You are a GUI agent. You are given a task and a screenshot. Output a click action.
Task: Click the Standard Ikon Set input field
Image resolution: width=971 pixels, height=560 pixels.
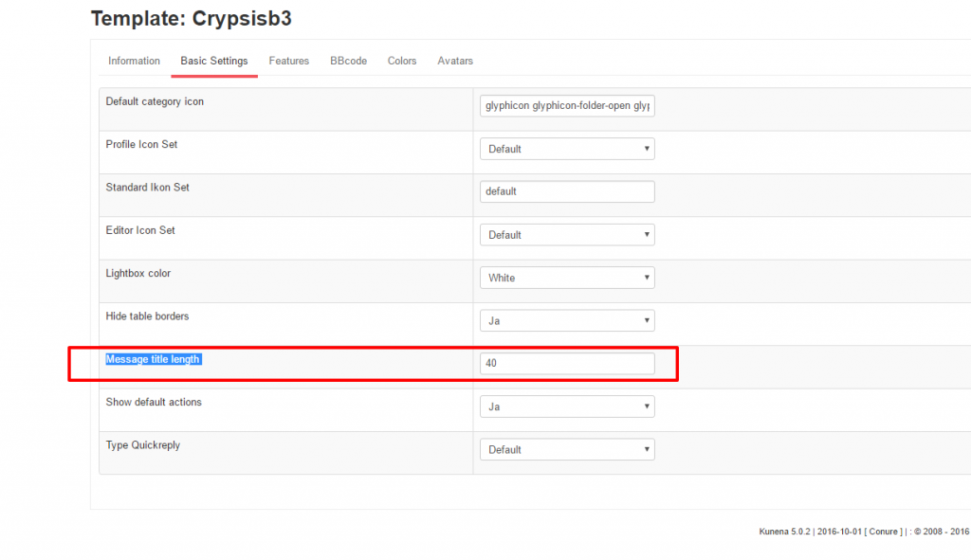point(567,191)
